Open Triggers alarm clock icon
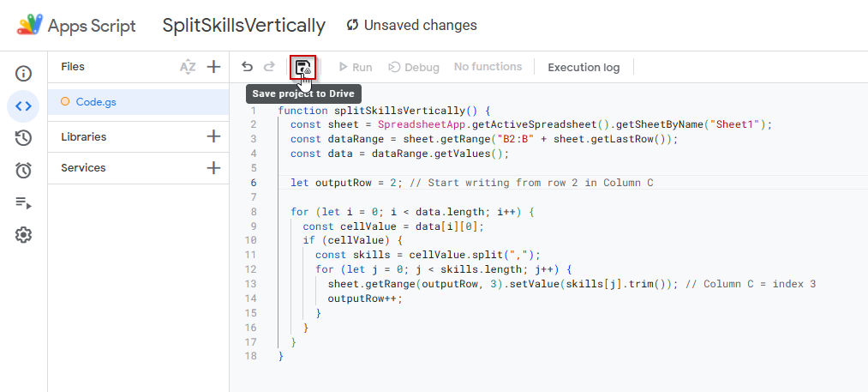The height and width of the screenshot is (392, 868). coord(23,170)
